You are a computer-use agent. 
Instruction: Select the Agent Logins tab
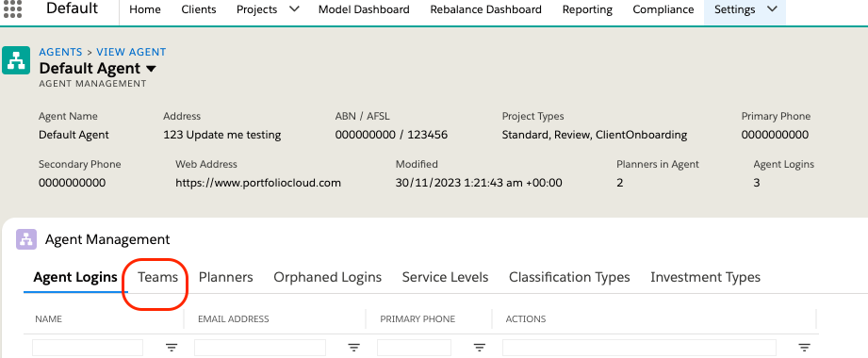click(x=75, y=277)
